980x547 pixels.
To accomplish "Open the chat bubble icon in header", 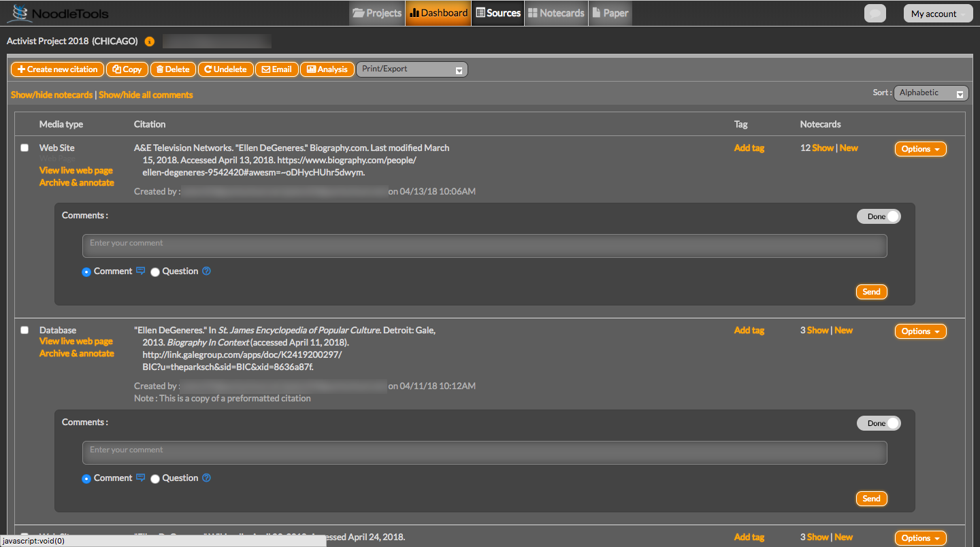I will [x=875, y=14].
